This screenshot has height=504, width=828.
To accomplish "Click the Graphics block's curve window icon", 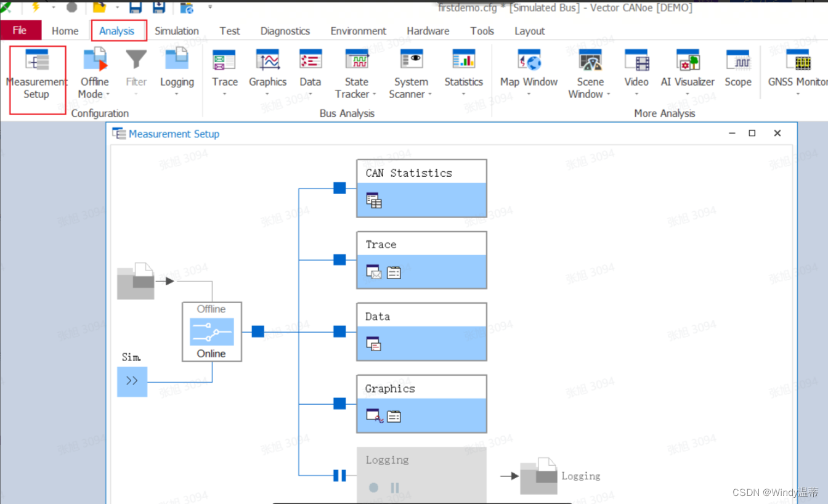I will (x=375, y=416).
